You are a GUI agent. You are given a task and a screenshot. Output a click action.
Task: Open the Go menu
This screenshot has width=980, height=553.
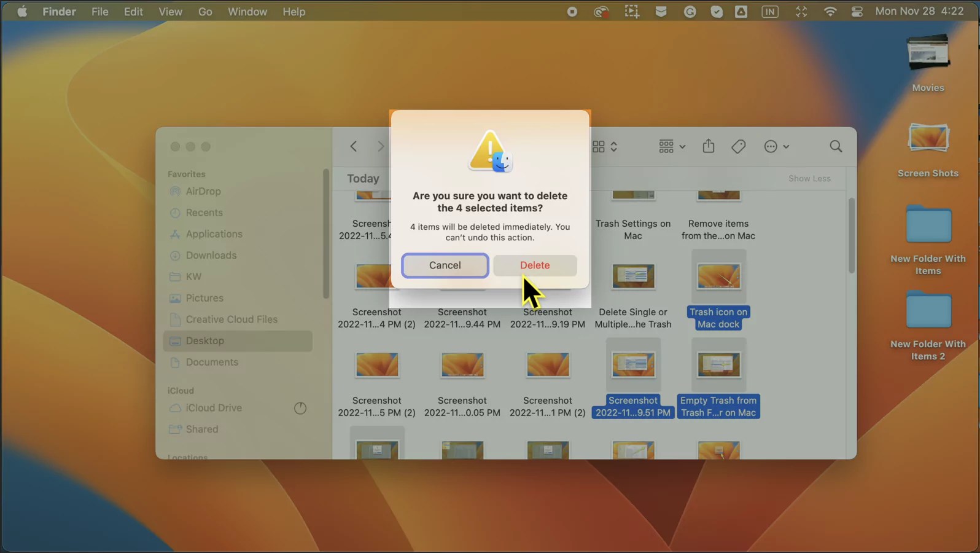(205, 12)
